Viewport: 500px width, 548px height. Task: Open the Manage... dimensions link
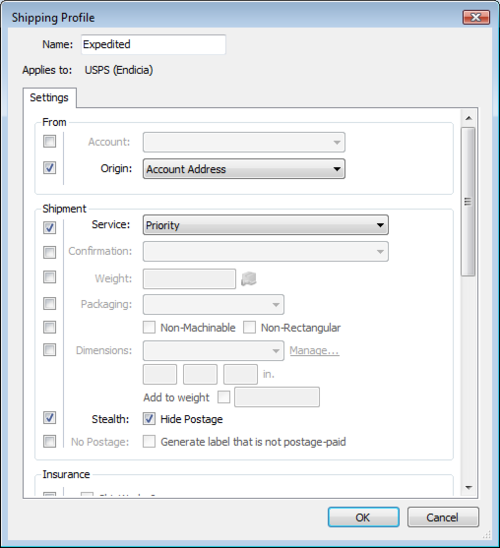tap(314, 350)
